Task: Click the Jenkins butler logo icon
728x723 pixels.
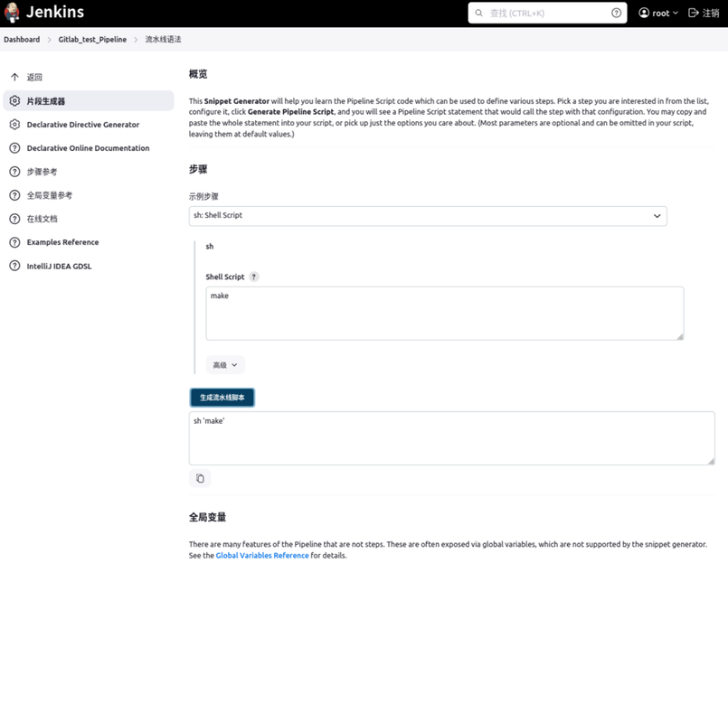Action: [x=12, y=13]
